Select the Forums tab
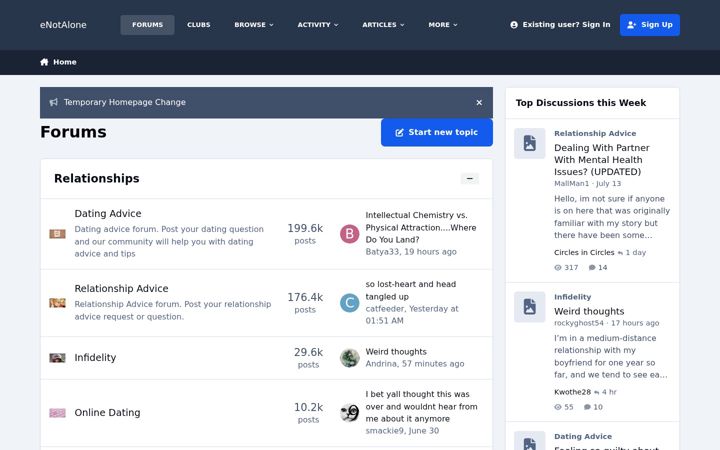This screenshot has height=450, width=720. [147, 25]
